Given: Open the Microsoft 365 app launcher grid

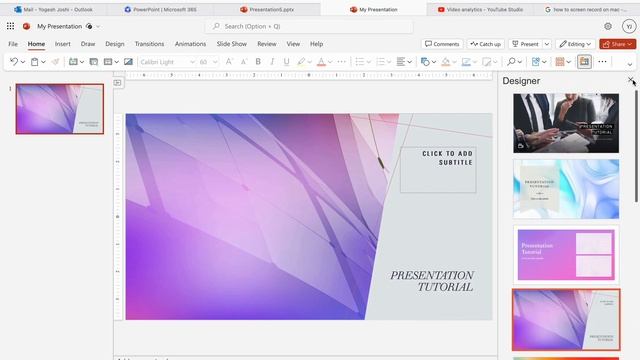Looking at the screenshot, I should pos(11,26).
